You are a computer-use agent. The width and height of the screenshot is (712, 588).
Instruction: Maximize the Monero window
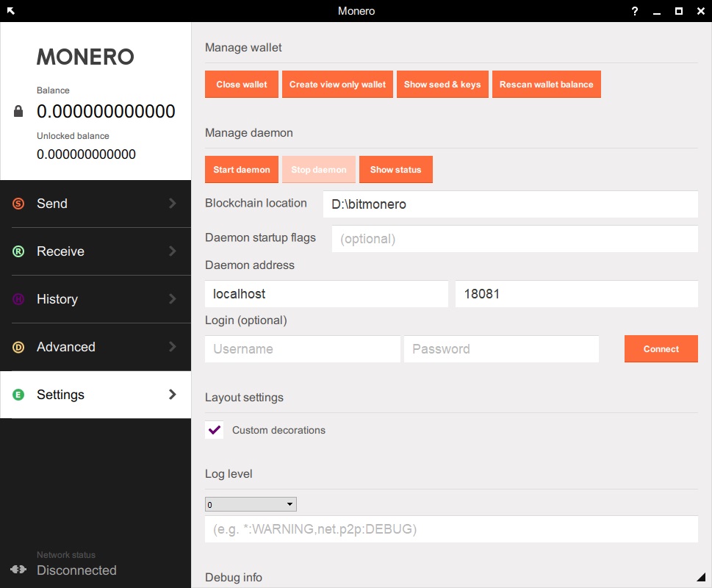tap(679, 11)
